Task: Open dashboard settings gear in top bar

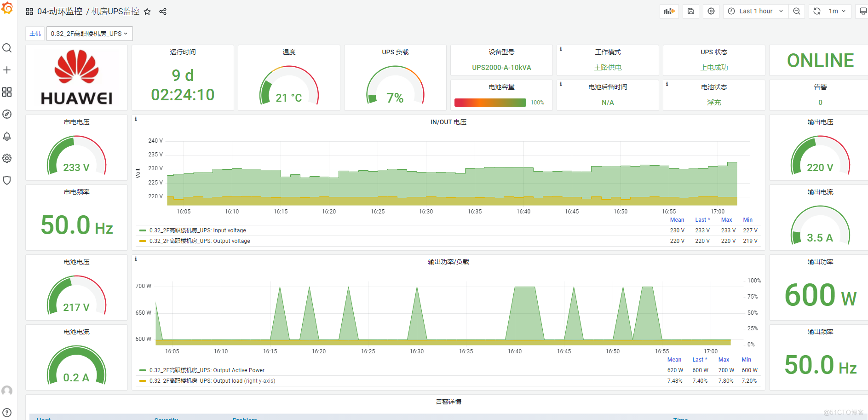Action: (711, 12)
